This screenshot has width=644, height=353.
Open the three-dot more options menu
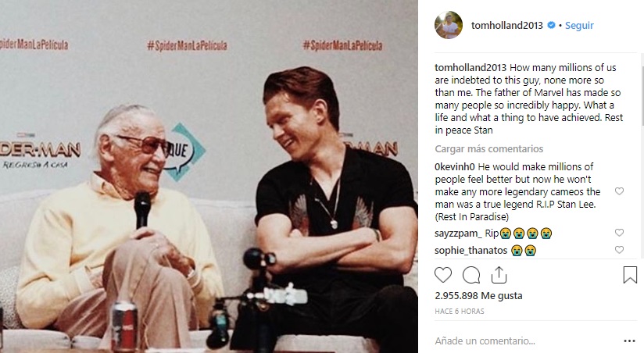click(629, 341)
